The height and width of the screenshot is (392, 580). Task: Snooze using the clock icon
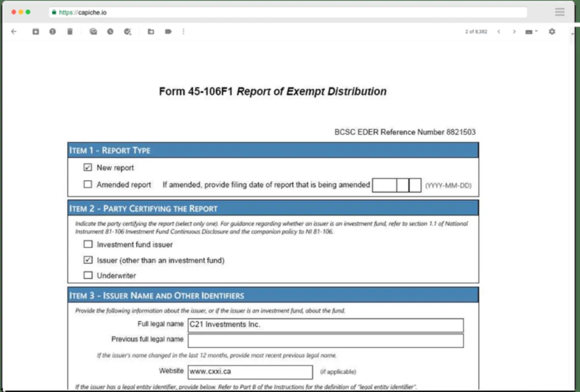[110, 31]
